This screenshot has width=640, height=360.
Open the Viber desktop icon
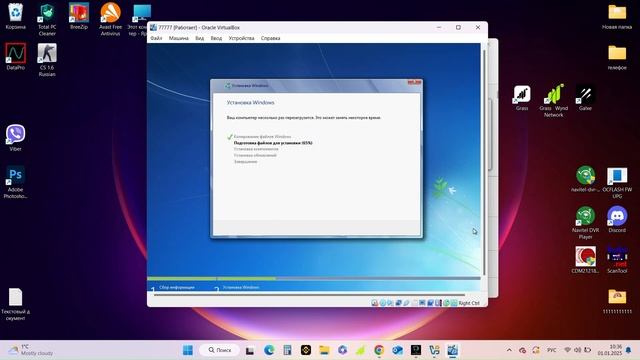tap(16, 138)
